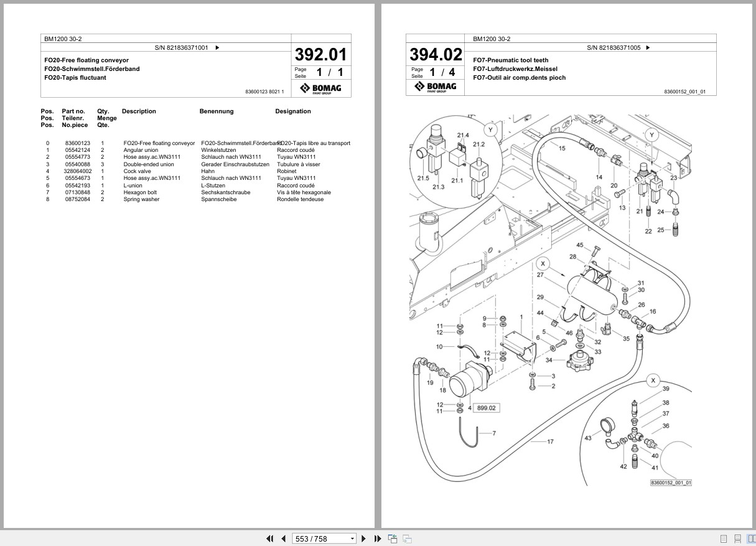Viewport: 756px width, 546px height.
Task: Go to the first page
Action: (x=270, y=539)
